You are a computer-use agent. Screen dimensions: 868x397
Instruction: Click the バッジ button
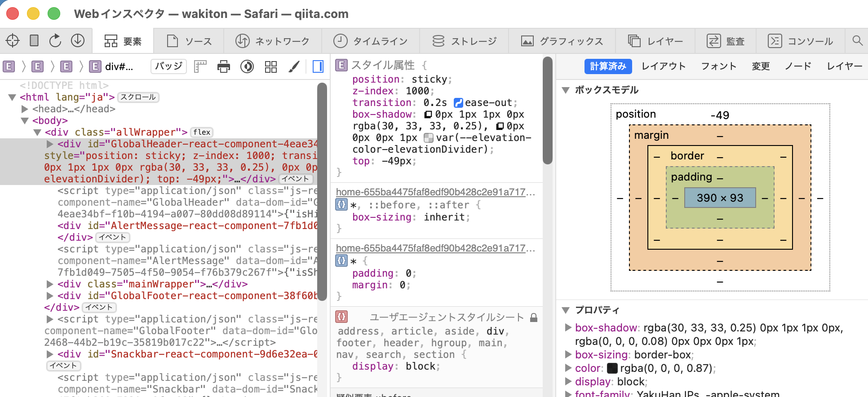click(168, 66)
